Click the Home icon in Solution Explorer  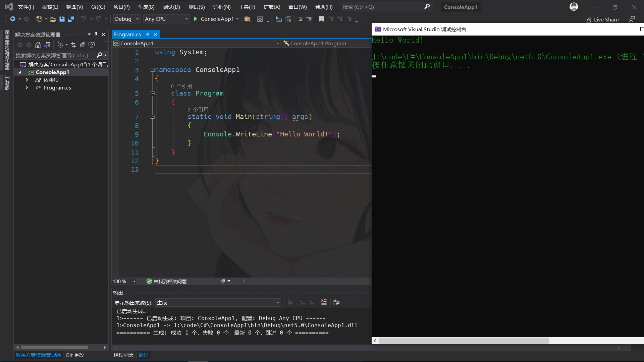38,45
